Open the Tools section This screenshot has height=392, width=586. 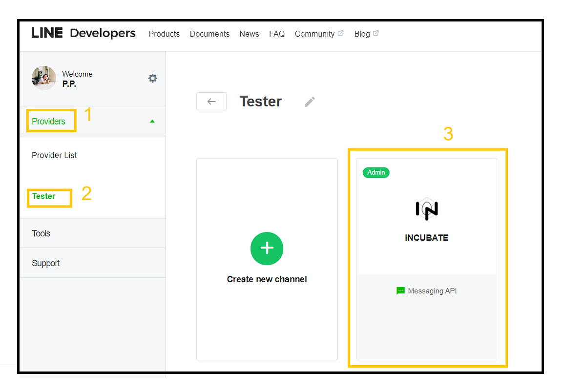point(41,233)
